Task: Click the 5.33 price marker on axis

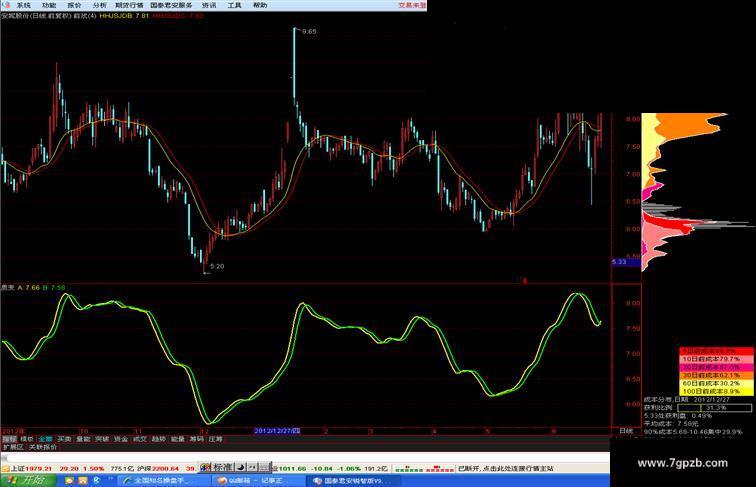Action: point(626,262)
